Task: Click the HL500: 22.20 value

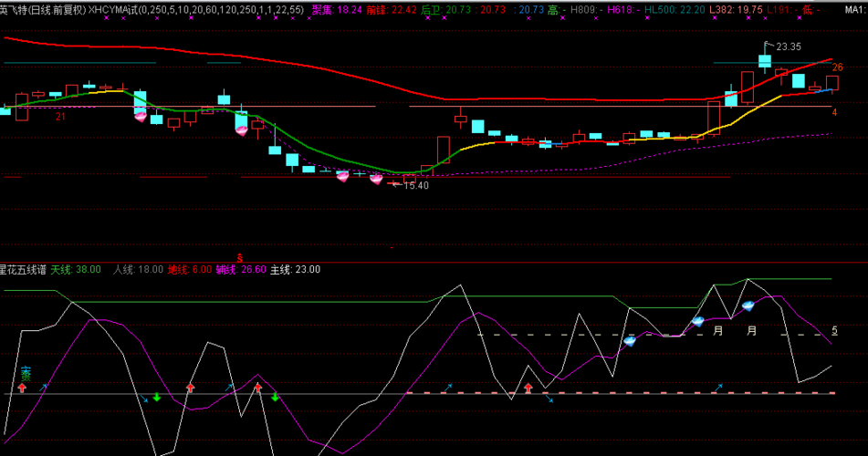Action: coord(675,10)
